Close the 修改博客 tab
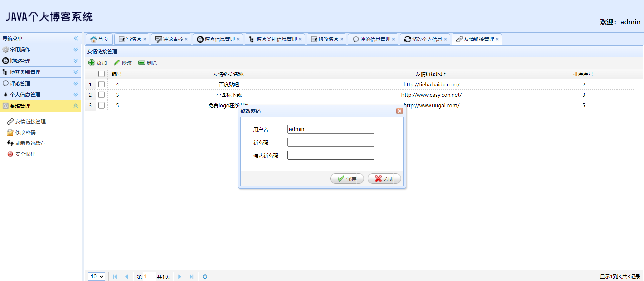 coord(342,39)
